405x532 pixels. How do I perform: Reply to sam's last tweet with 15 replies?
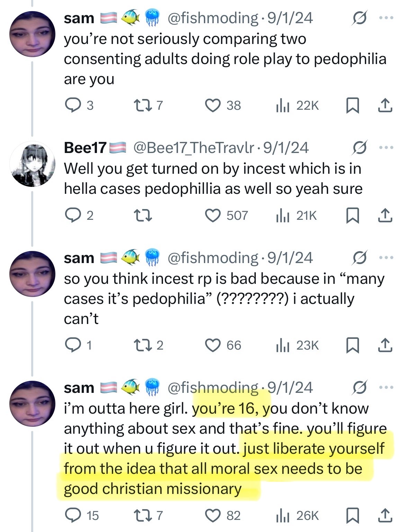click(72, 516)
